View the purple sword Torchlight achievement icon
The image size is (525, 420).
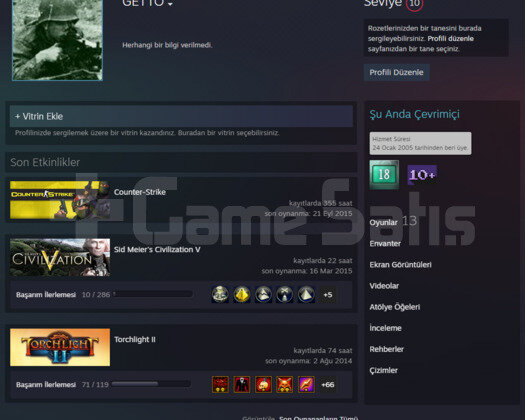306,384
